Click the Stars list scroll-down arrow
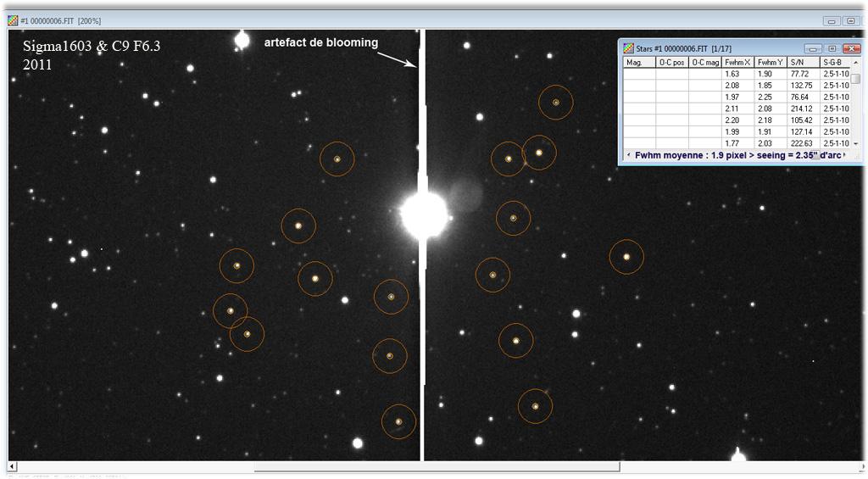The image size is (868, 479). [x=856, y=143]
